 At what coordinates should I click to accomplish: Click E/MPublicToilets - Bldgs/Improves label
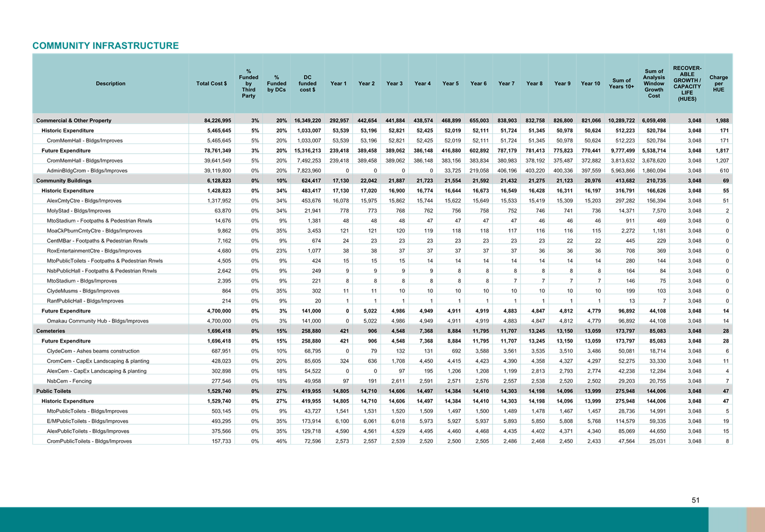[87, 421]
